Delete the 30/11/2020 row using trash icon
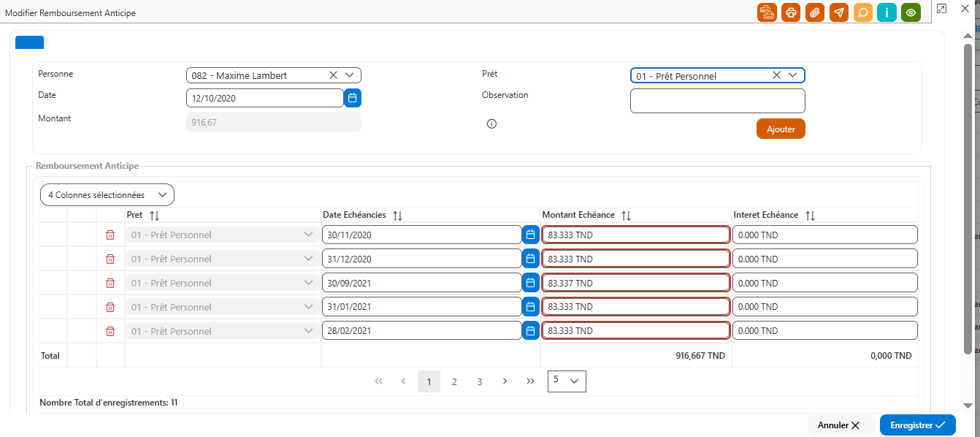This screenshot has width=980, height=437. 110,235
